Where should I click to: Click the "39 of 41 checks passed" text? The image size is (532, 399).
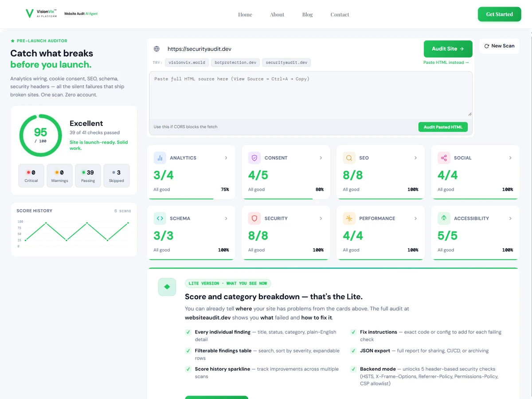94,133
